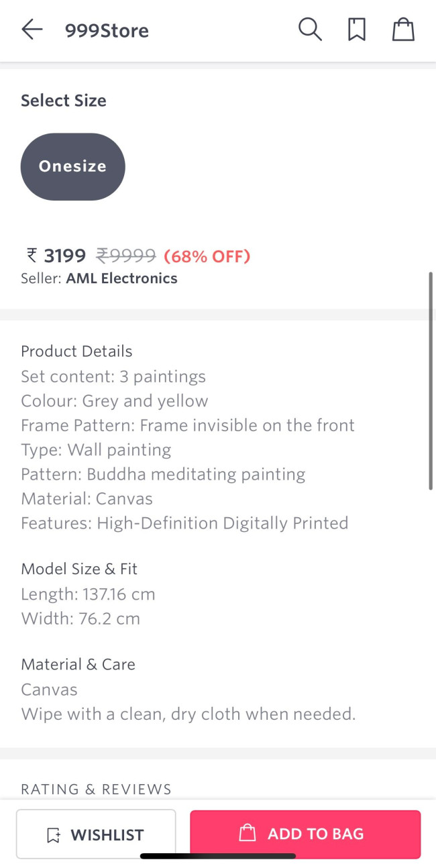Tap the 68% OFF discount label
This screenshot has height=868, width=436.
coord(207,256)
